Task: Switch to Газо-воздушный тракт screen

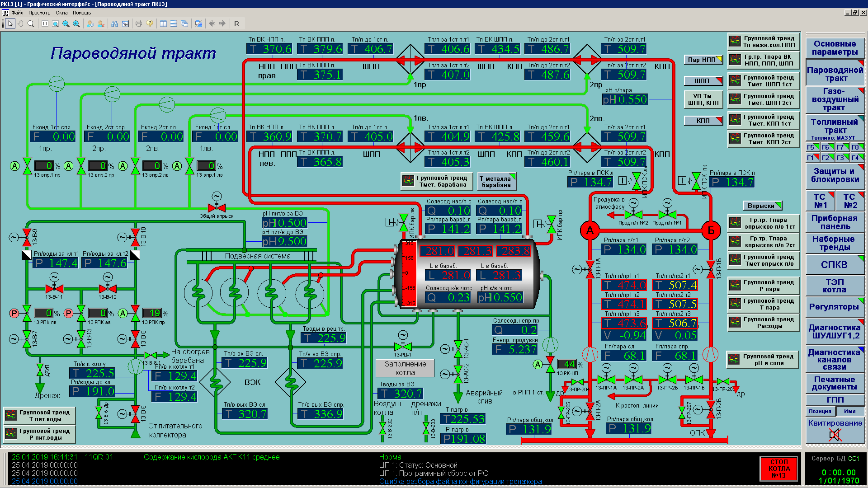Action: click(835, 99)
